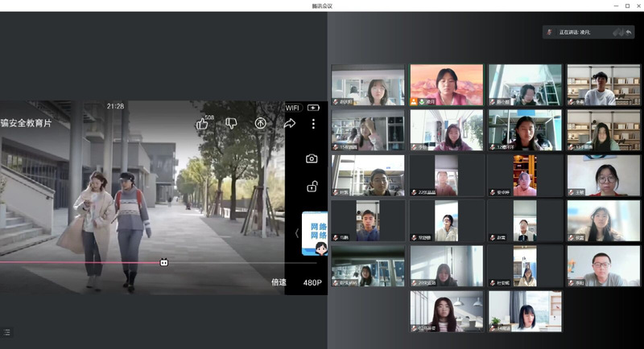Expand the side panel with left chevron

(x=296, y=233)
